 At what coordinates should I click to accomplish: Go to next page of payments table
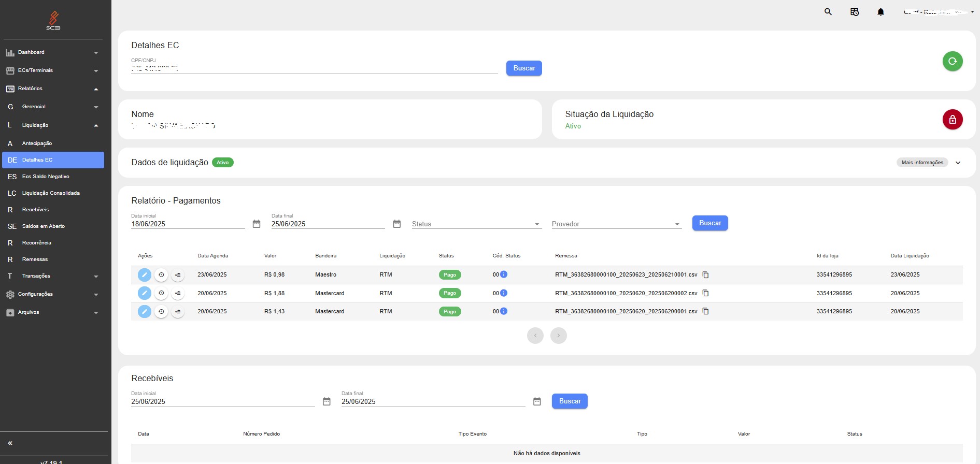(558, 336)
